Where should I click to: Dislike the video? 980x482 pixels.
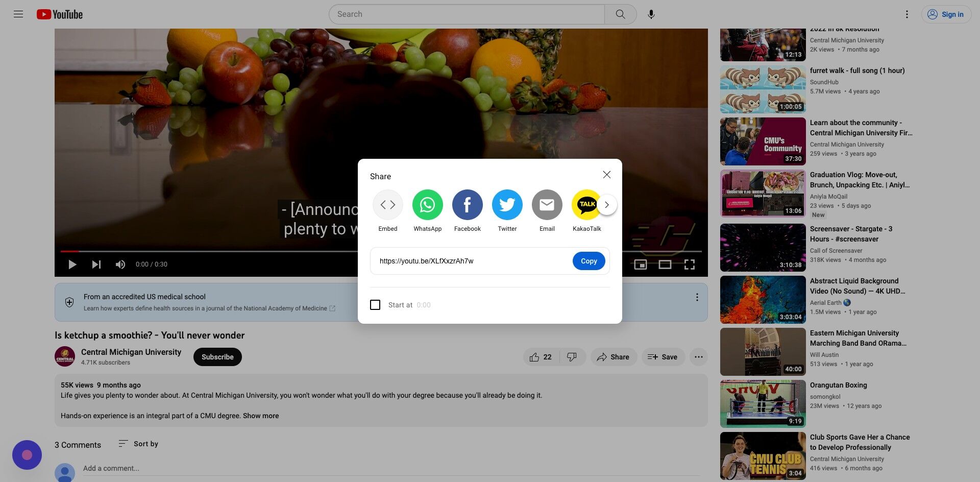572,357
